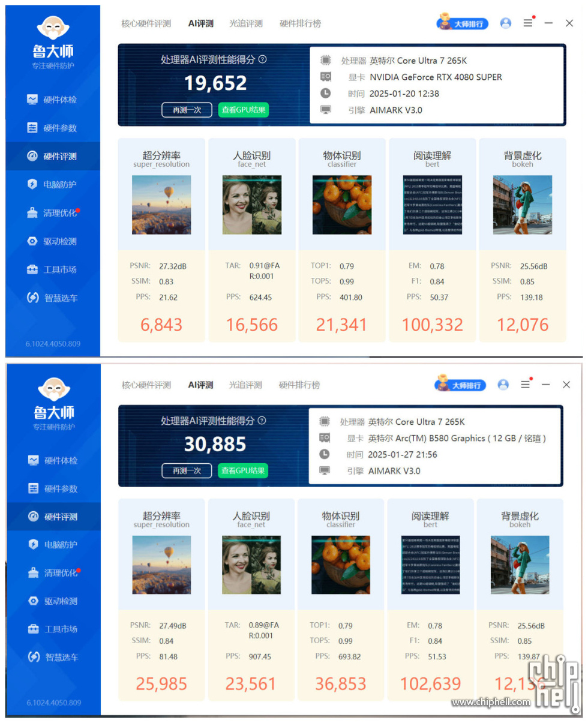The image size is (588, 723).
Task: Click the overall score 30,885
Action: pyautogui.click(x=215, y=444)
